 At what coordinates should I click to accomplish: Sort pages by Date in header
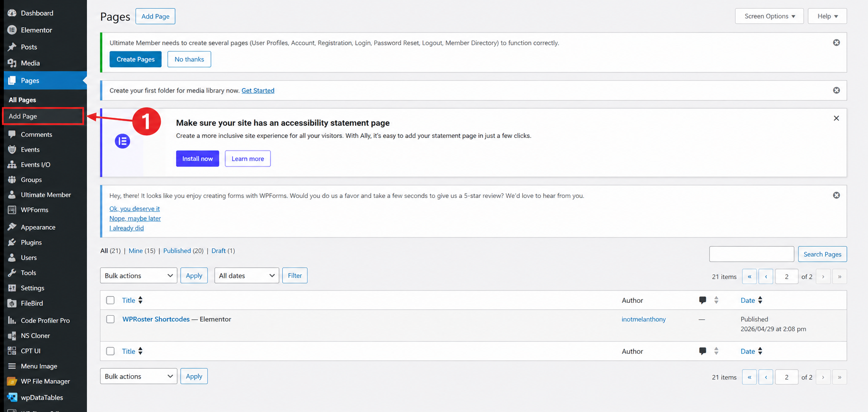coord(752,300)
